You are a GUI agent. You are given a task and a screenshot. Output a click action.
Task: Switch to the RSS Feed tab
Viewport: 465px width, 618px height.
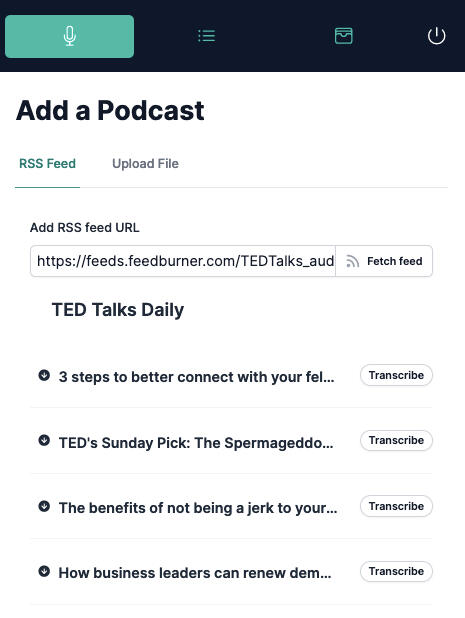[x=47, y=164]
